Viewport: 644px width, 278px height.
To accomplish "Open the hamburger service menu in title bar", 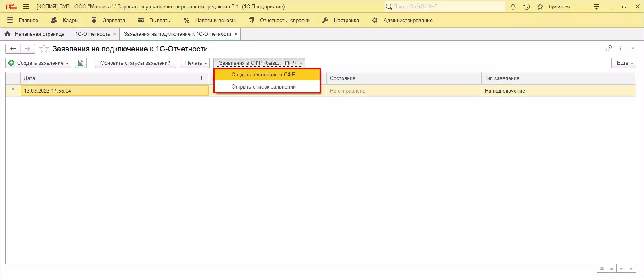I will [x=26, y=6].
